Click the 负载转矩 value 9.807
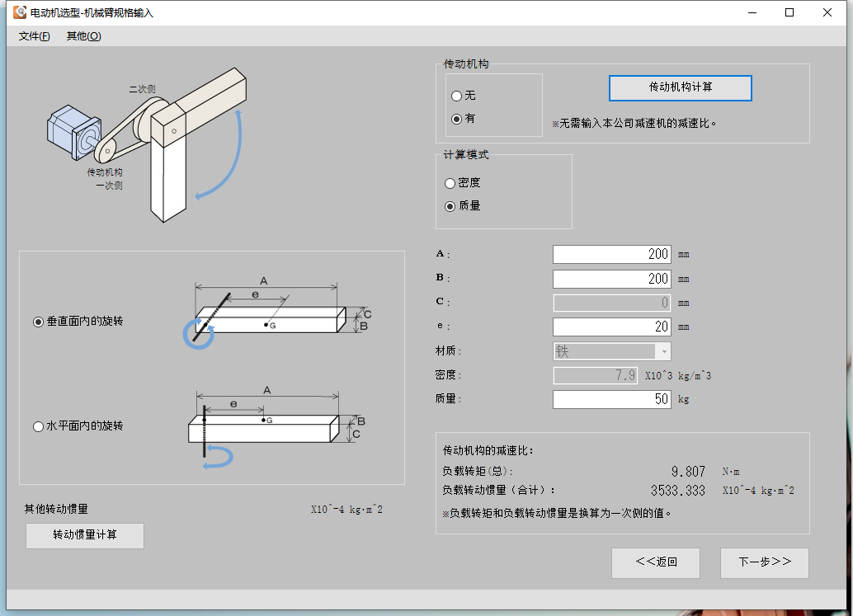853x616 pixels. point(688,472)
